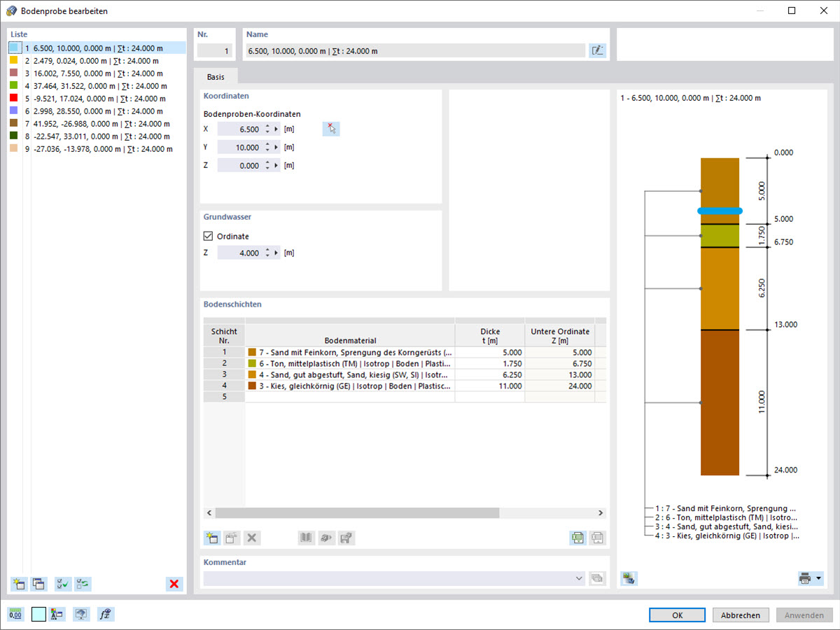Click invert selection icon below Liste
This screenshot has width=840, height=630.
tap(83, 584)
